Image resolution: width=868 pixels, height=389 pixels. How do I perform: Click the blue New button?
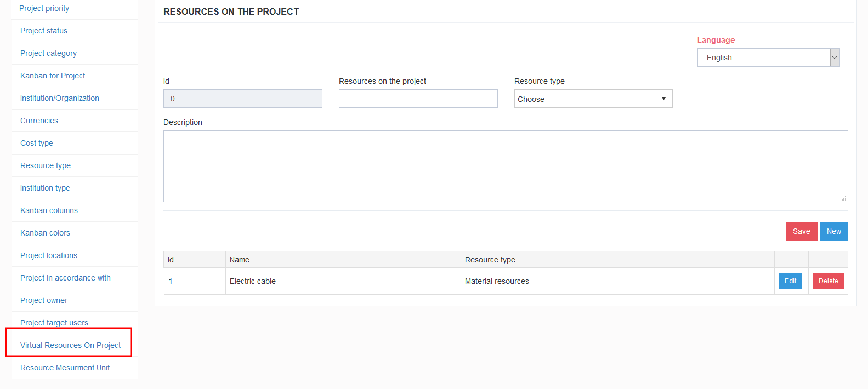pyautogui.click(x=834, y=231)
